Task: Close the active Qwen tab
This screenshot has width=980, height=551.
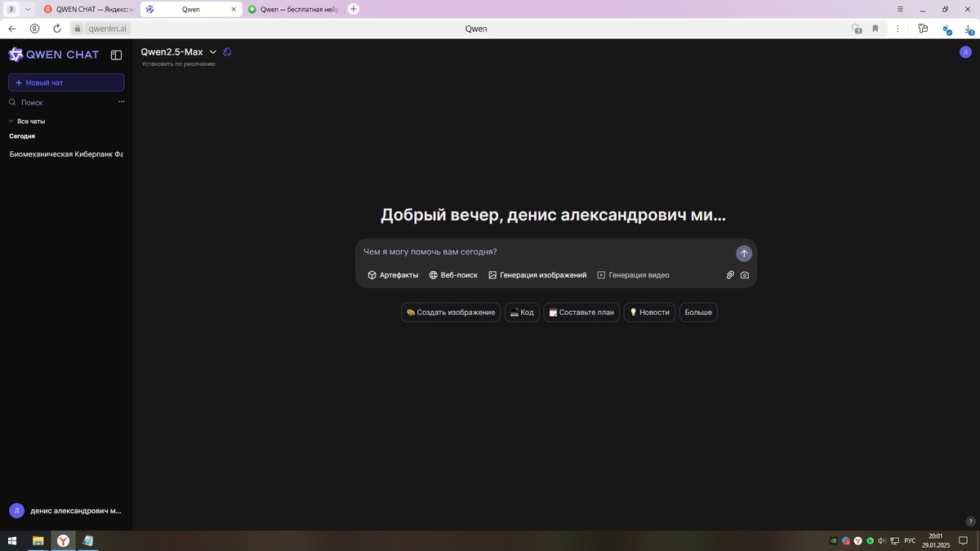Action: pyautogui.click(x=234, y=9)
